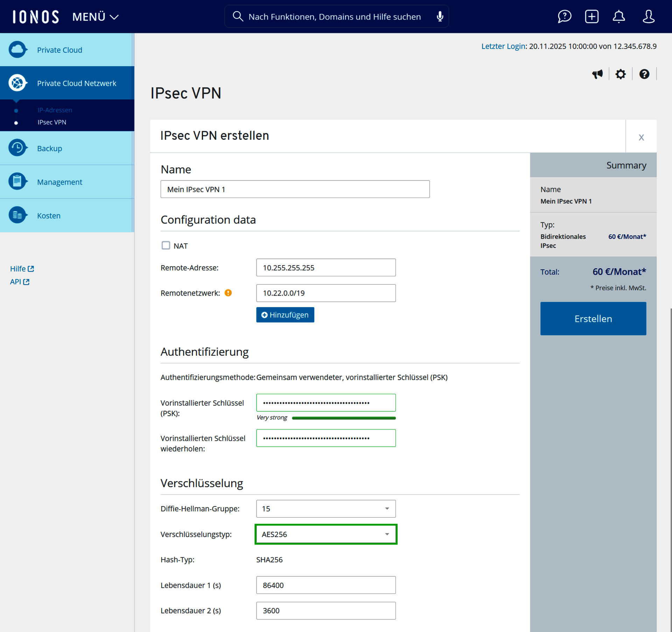Select IP-Adressen in the sidebar

point(55,110)
